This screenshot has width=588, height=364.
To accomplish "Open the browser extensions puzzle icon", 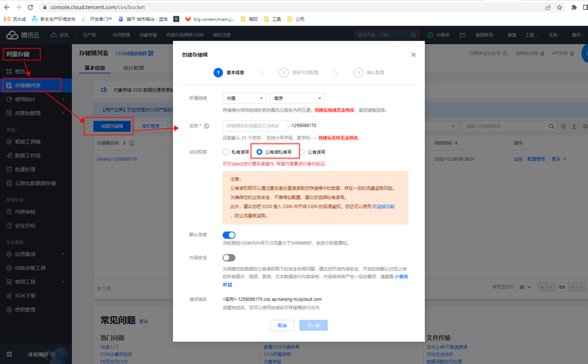I will (x=574, y=7).
